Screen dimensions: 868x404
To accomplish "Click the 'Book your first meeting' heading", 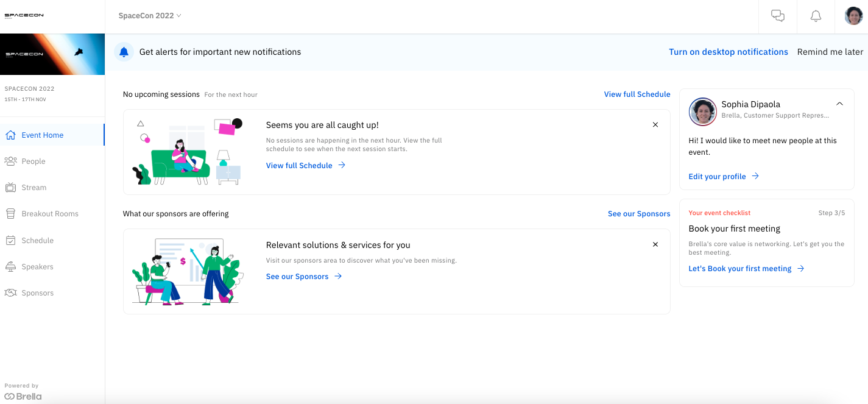I will click(734, 229).
